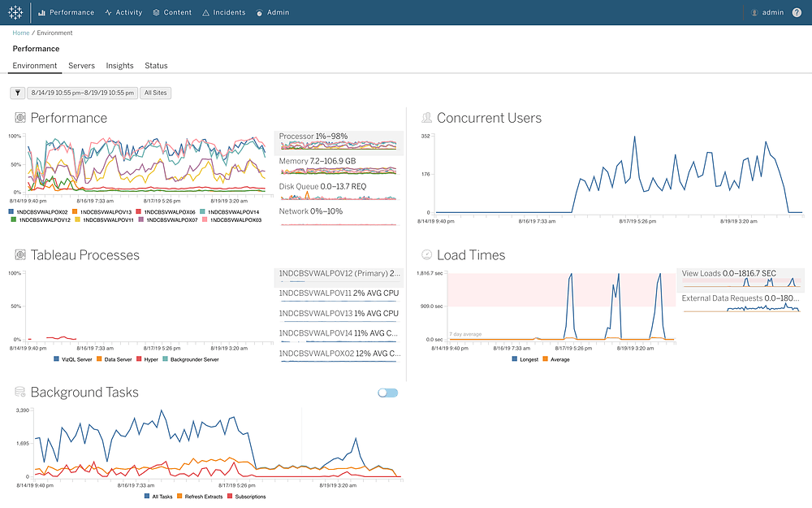Click the Average legend entry
Viewport: 812px width, 508px height.
pyautogui.click(x=556, y=359)
